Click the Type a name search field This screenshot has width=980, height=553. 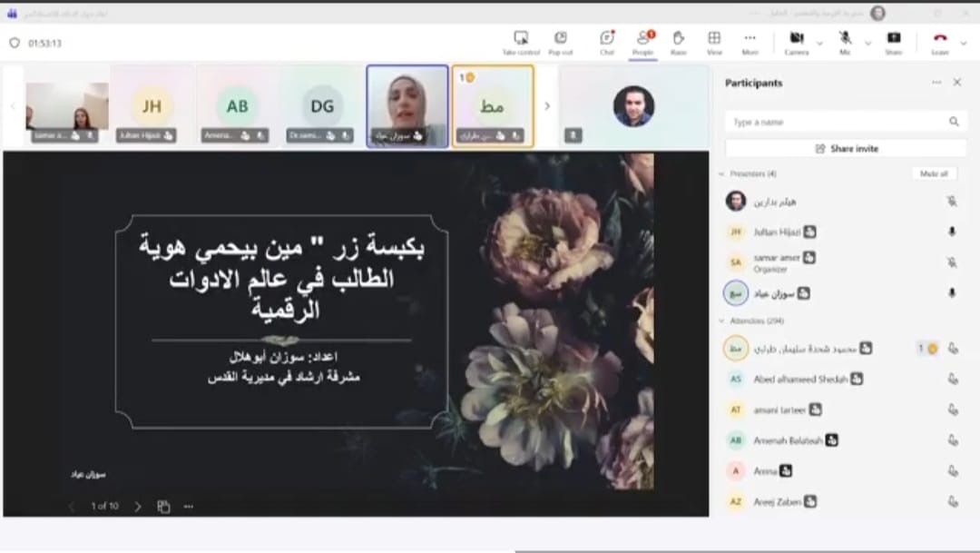click(x=835, y=122)
